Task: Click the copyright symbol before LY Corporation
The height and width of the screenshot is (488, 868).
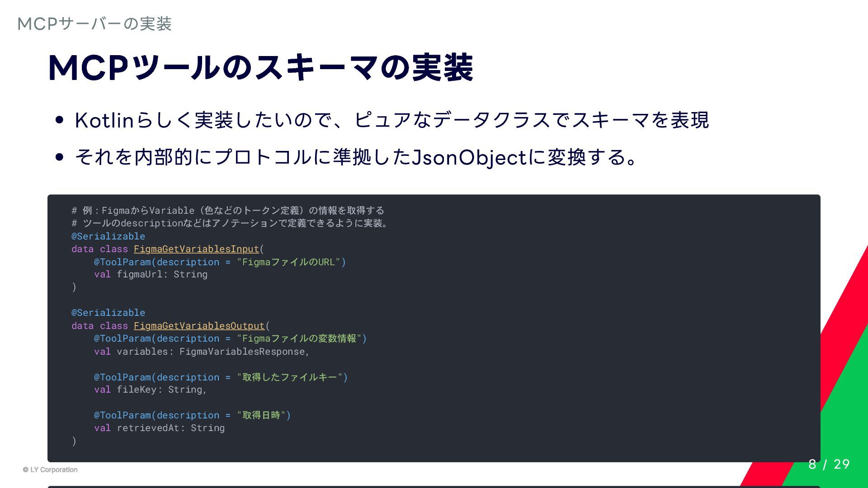Action: (x=25, y=470)
